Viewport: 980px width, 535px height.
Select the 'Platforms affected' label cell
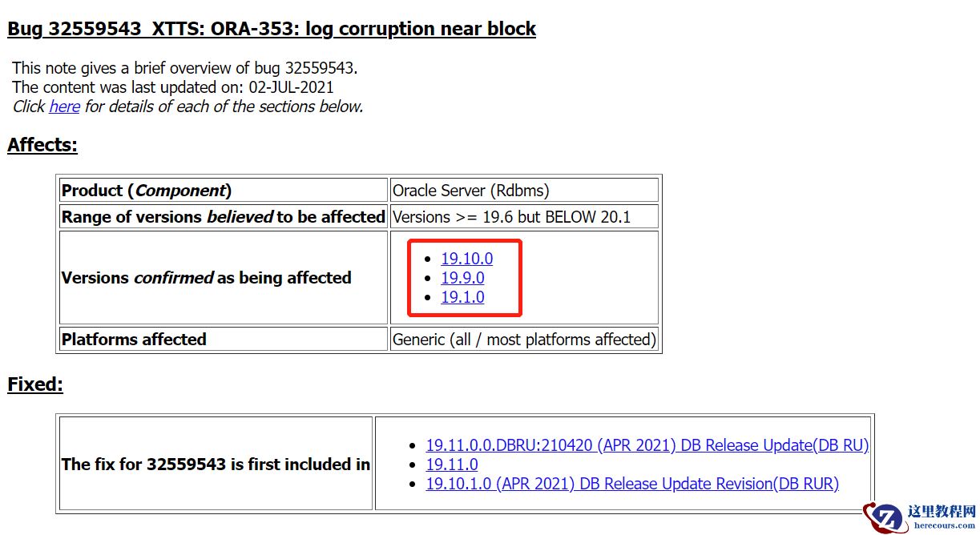point(224,340)
